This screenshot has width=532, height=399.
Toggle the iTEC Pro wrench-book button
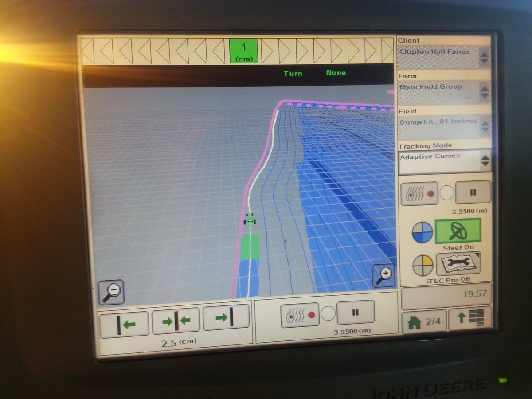coord(458,264)
